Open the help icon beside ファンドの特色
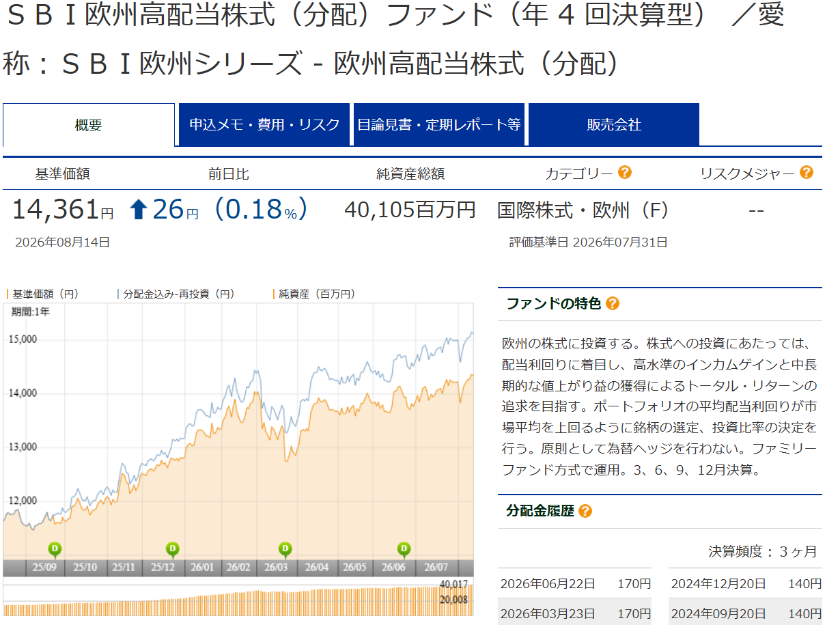The width and height of the screenshot is (840, 625). coord(613,304)
